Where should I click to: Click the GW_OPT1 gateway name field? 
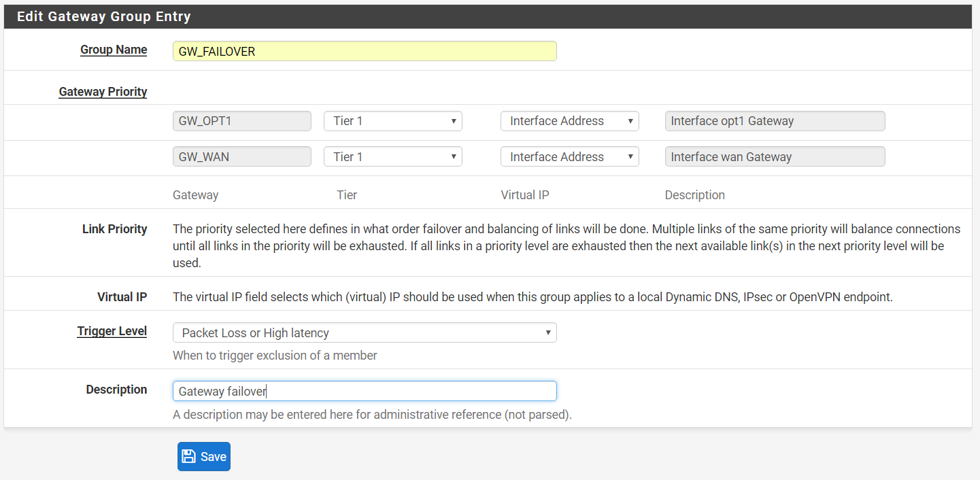point(242,121)
